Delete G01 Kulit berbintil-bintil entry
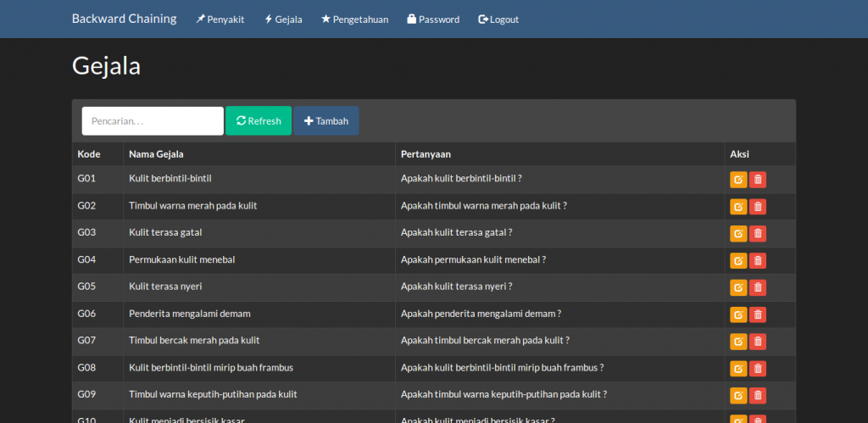This screenshot has height=423, width=868. click(x=758, y=180)
